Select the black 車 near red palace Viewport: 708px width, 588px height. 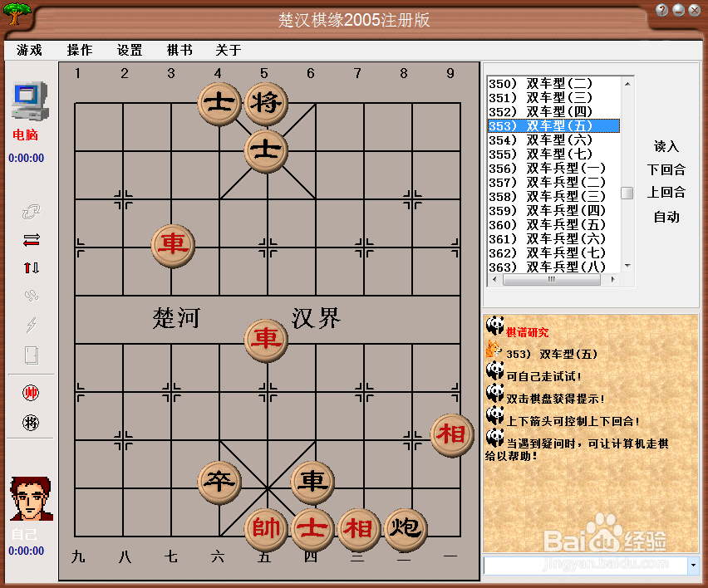click(x=312, y=482)
